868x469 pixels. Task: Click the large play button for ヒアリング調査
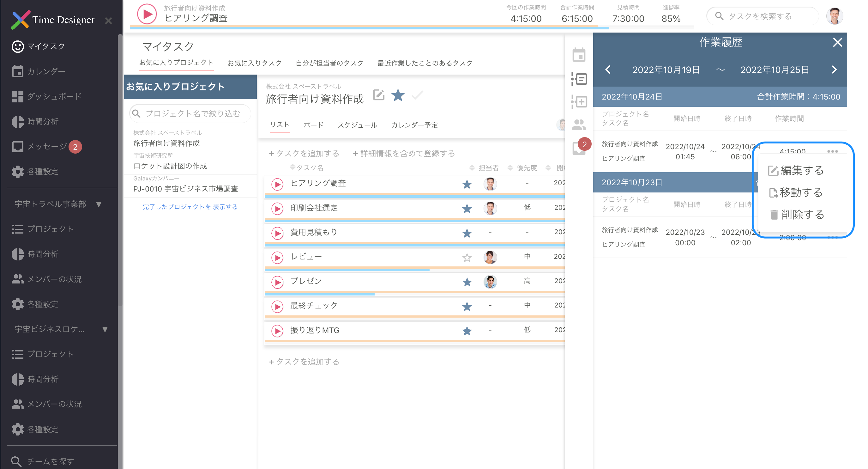(x=147, y=14)
